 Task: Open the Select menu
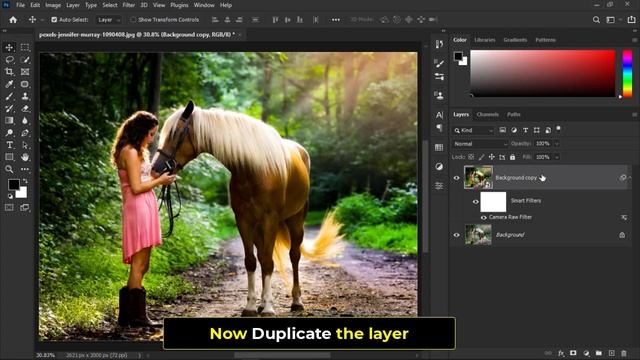coord(110,5)
